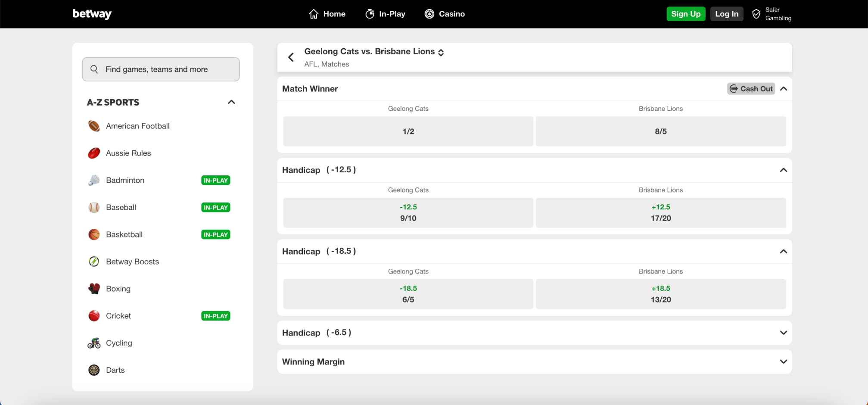Open the In-Play navigation tab
Viewport: 868px width, 405px height.
[x=385, y=14]
